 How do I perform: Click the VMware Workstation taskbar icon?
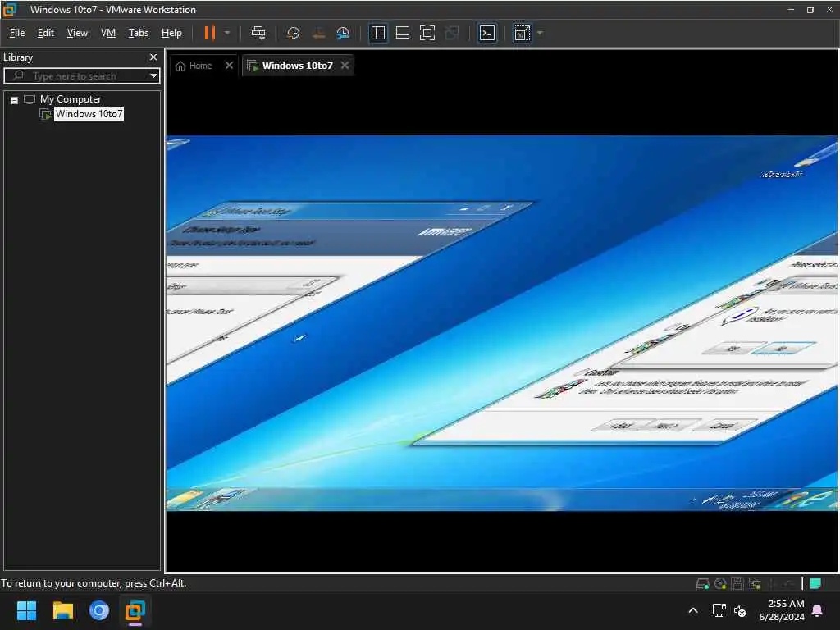point(135,610)
